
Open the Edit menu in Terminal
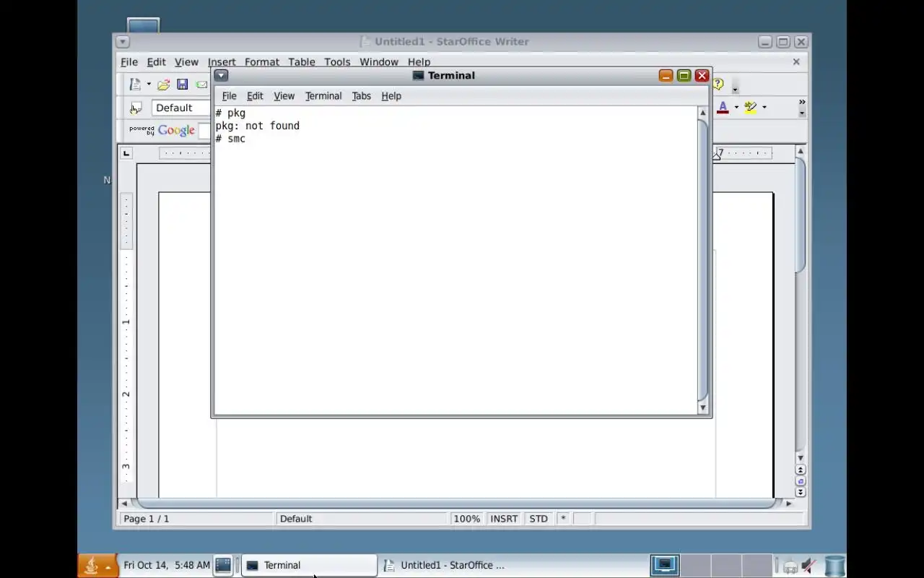[255, 96]
